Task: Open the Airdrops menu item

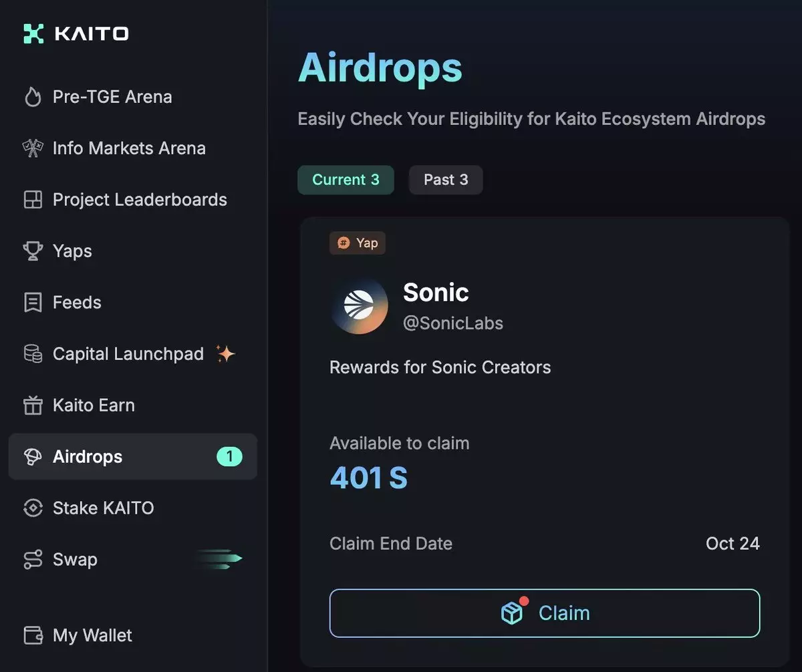Action: [x=88, y=457]
